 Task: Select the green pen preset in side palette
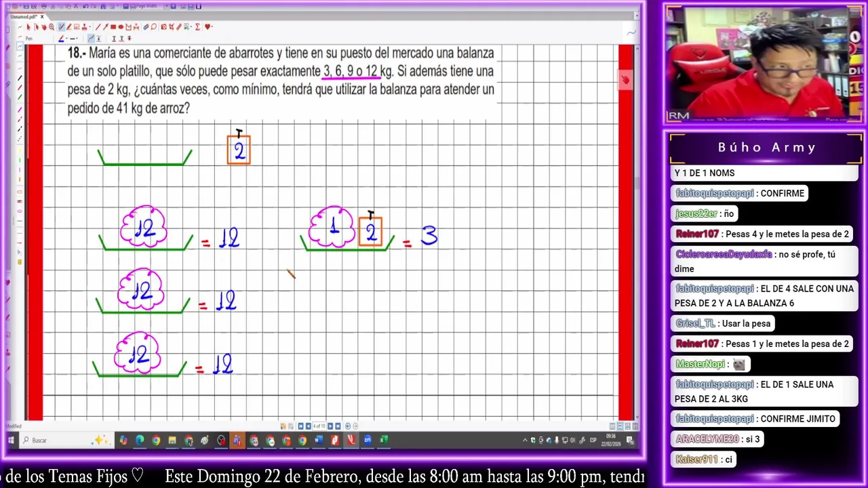(20, 98)
